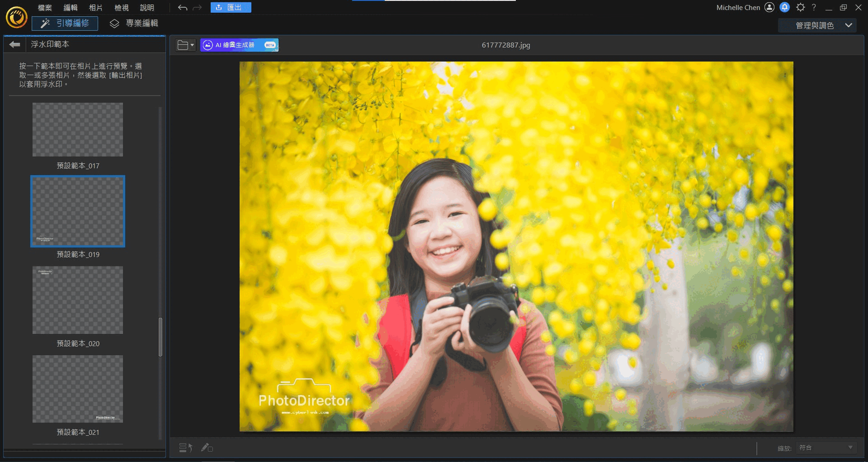Click the photo preview of girl with camera

516,247
